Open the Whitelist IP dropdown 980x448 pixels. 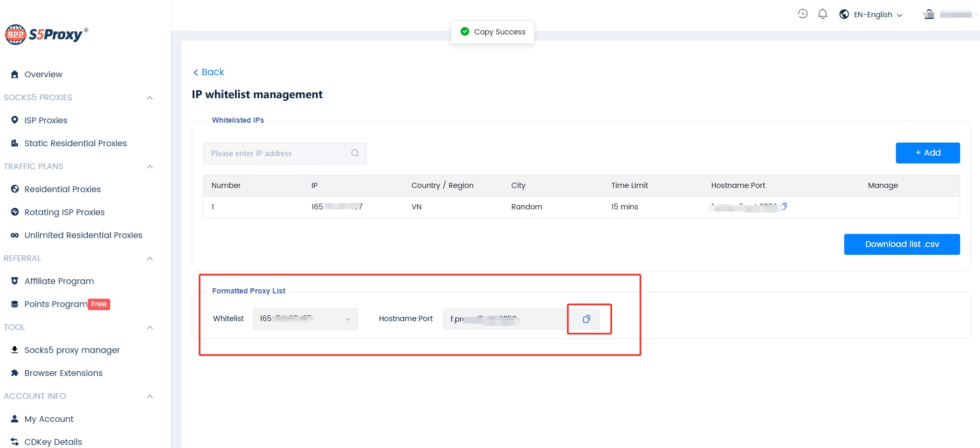[x=305, y=319]
